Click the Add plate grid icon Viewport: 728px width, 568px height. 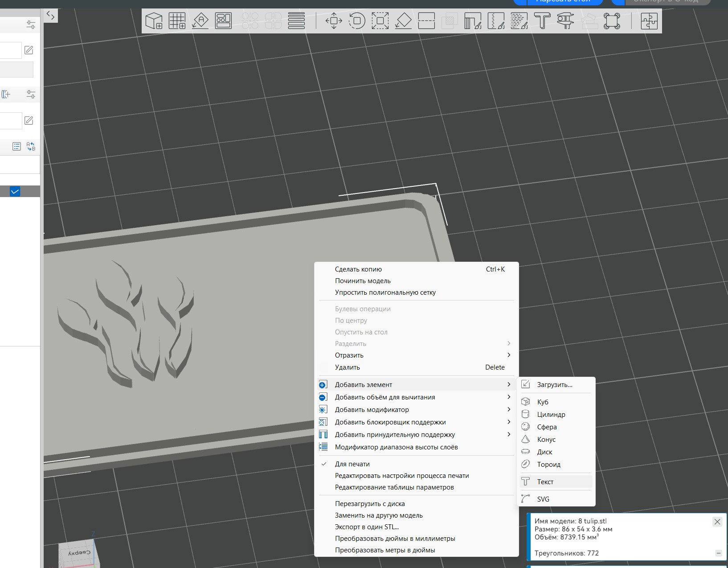(x=177, y=21)
